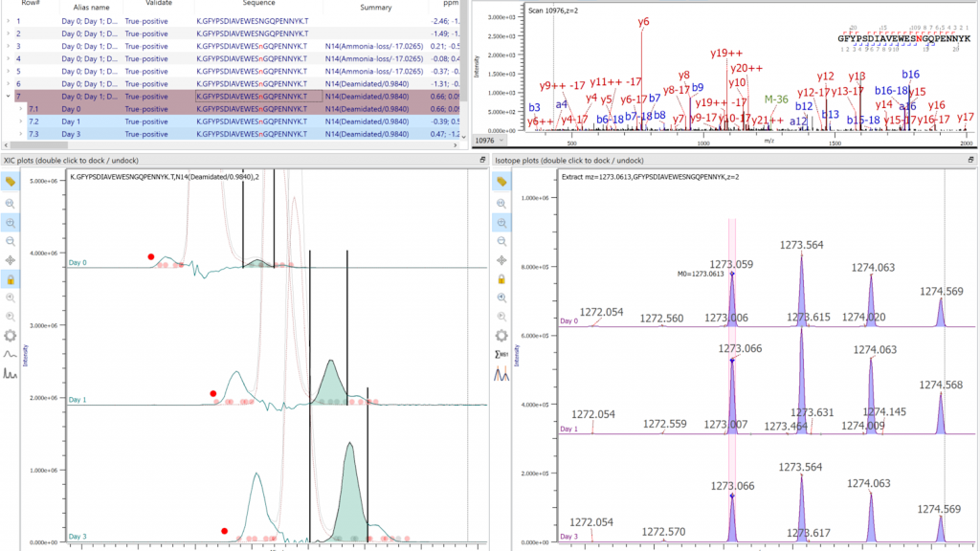
Task: Click the Sigma MS1 icon in Isotope plots
Action: [500, 355]
